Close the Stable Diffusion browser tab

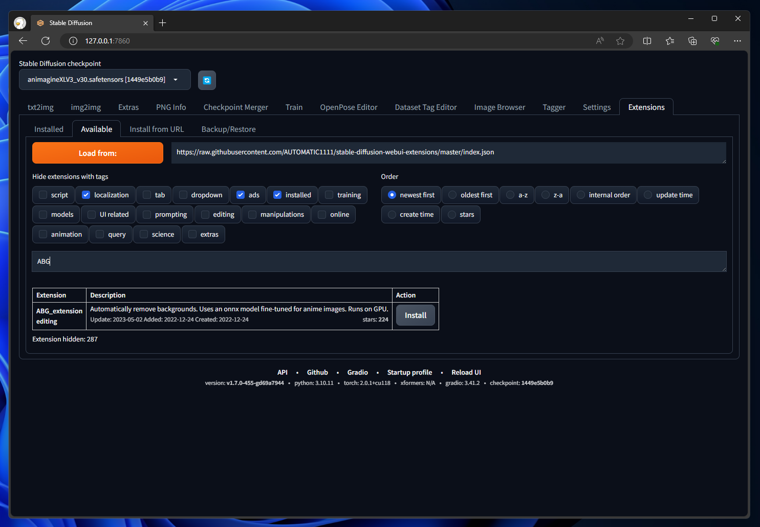point(145,23)
